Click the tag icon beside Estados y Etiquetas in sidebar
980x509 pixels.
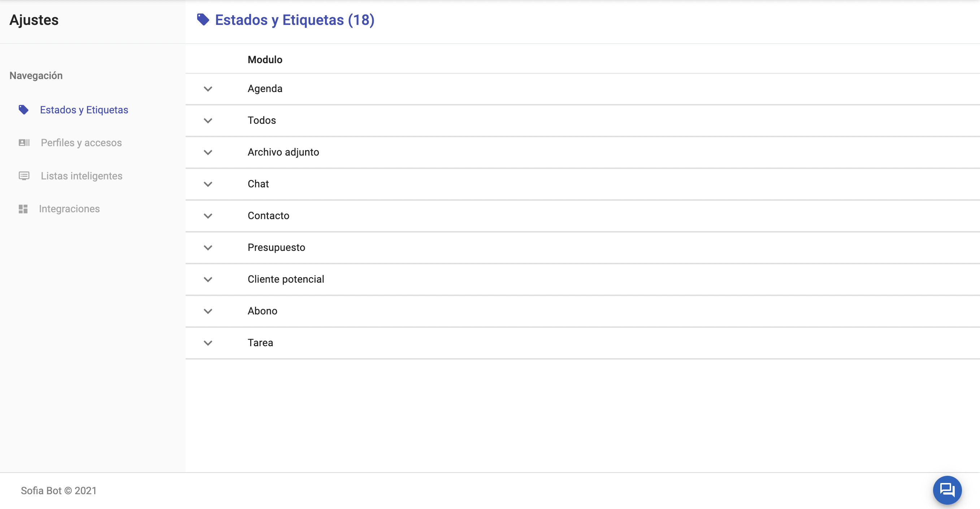pos(23,110)
